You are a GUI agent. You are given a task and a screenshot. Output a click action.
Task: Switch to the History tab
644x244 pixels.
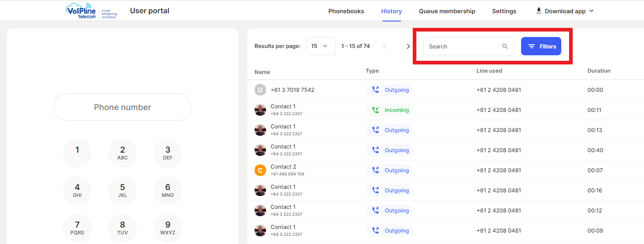pos(391,11)
